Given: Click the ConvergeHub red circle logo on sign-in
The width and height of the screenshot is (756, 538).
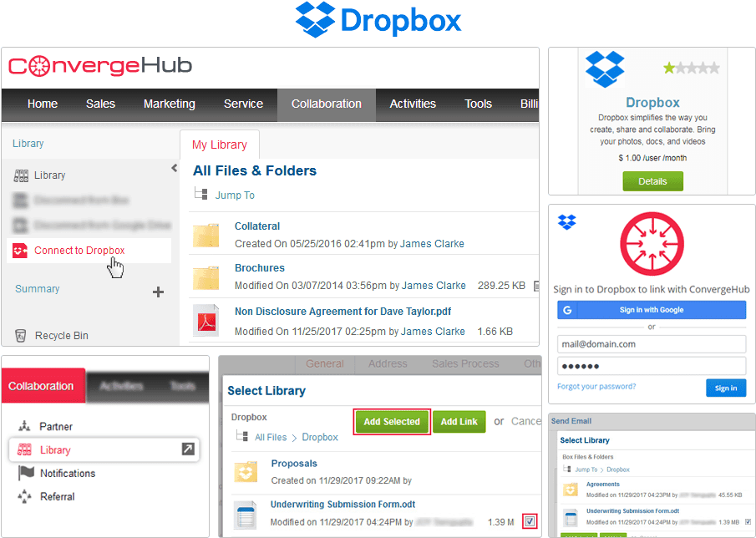Looking at the screenshot, I should coord(652,244).
